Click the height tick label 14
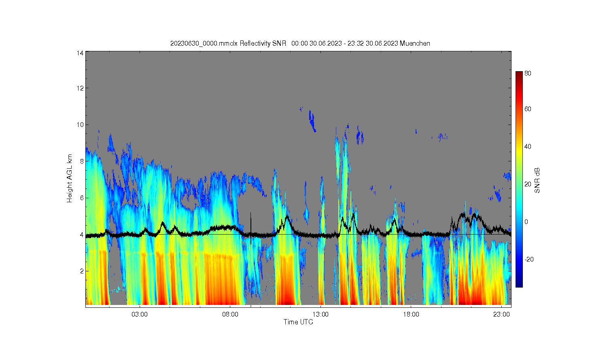 tap(80, 53)
